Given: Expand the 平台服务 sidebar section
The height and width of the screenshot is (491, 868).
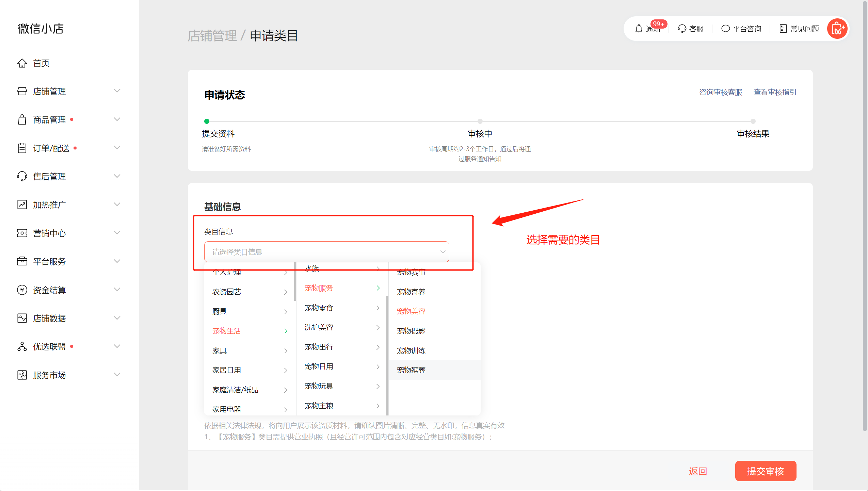Looking at the screenshot, I should (x=117, y=261).
